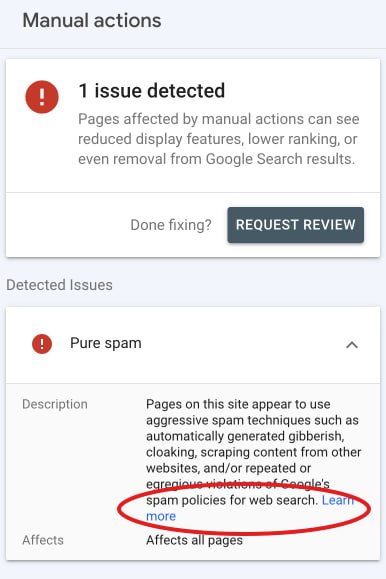
Task: Collapse the Pure spam issue details
Action: (x=352, y=345)
